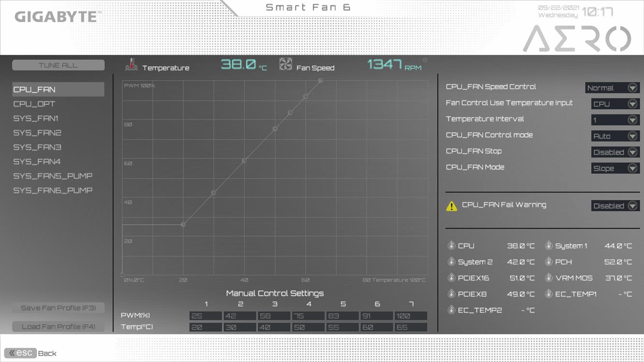Select SYS_FAN5_PUMP in the fan list
The width and height of the screenshot is (644, 362).
53,176
